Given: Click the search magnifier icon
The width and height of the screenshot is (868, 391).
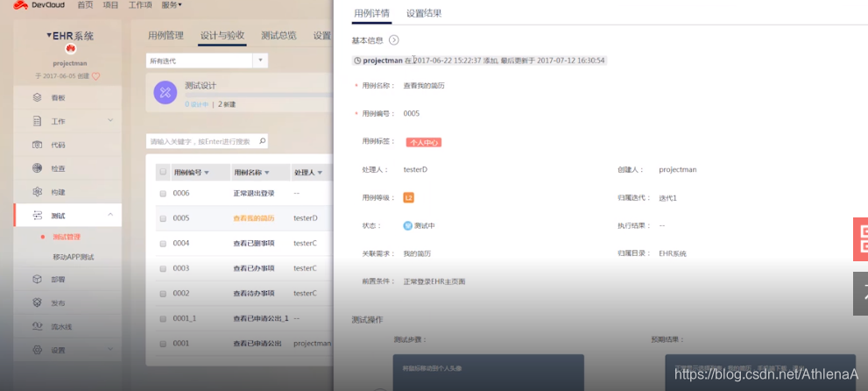Looking at the screenshot, I should pyautogui.click(x=263, y=141).
